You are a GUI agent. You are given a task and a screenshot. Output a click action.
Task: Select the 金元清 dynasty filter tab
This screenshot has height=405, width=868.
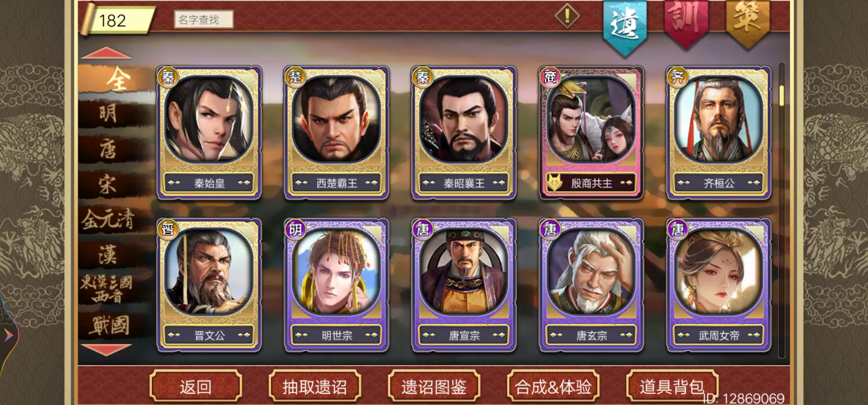tap(108, 219)
